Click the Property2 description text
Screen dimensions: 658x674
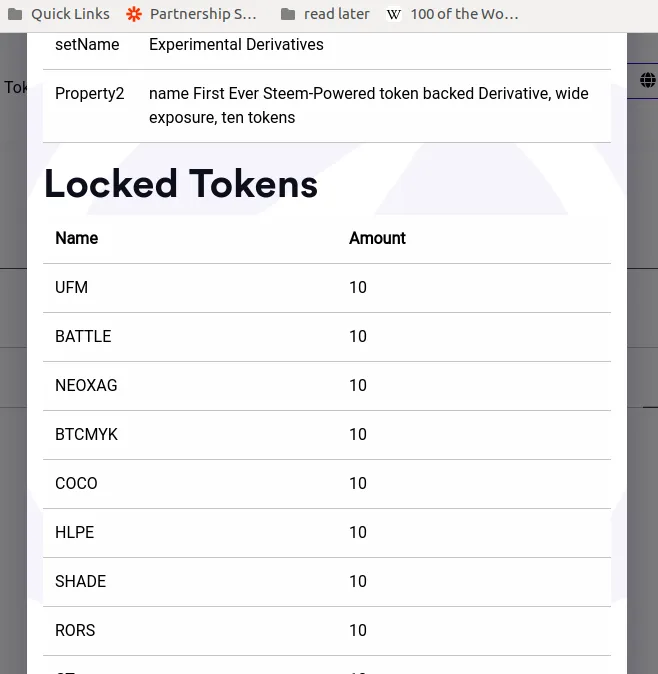(368, 105)
